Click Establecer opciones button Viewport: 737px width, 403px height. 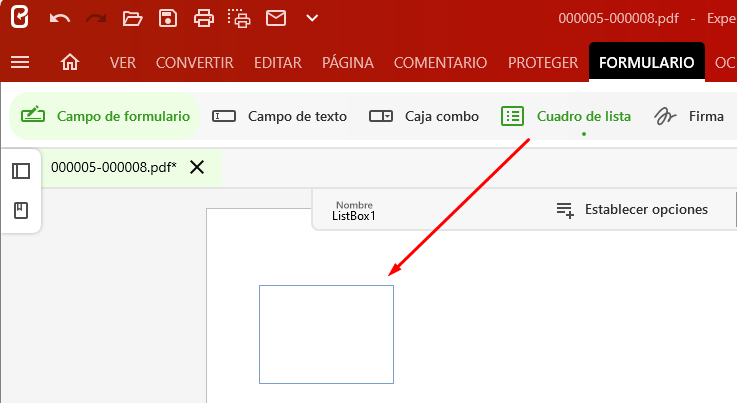[632, 209]
